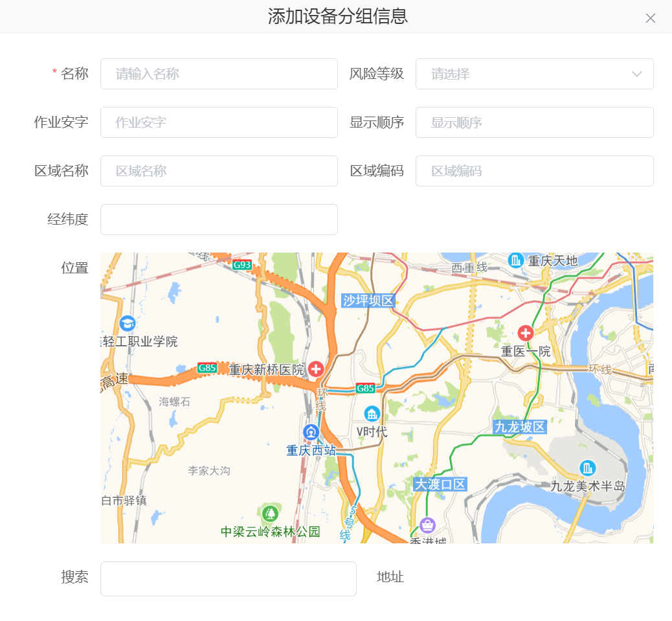Click the 重医一院 red cross icon

pos(525,333)
